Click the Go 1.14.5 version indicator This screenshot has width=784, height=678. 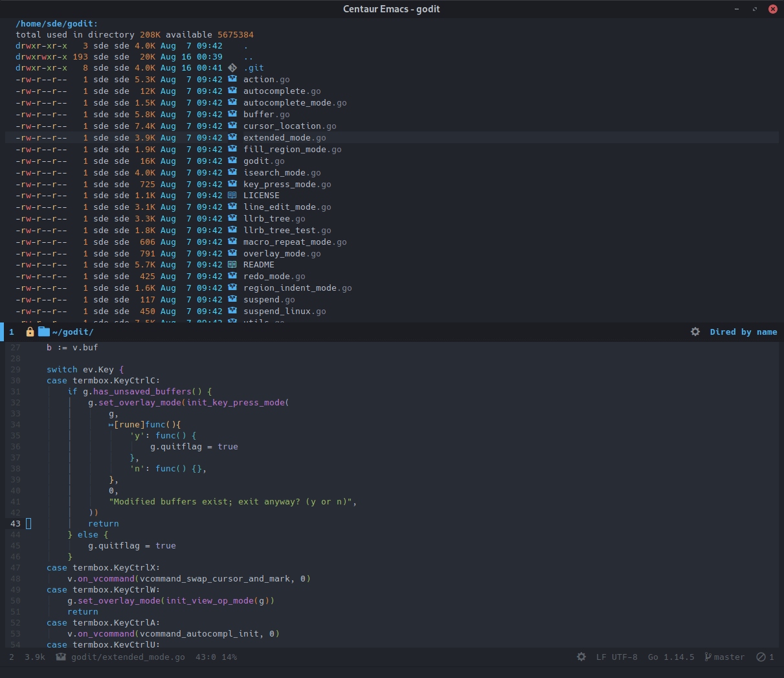click(x=671, y=657)
